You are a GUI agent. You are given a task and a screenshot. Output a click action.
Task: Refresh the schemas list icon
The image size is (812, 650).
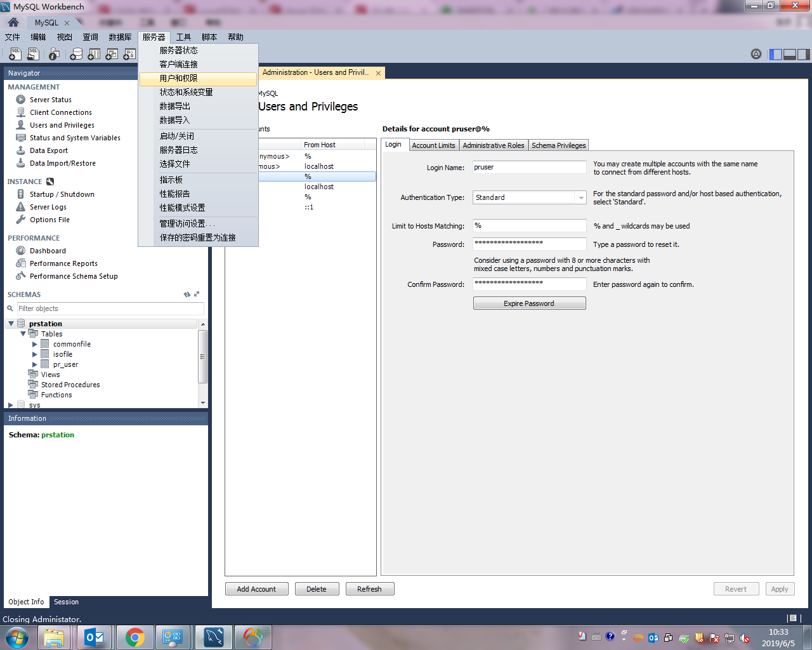point(187,295)
